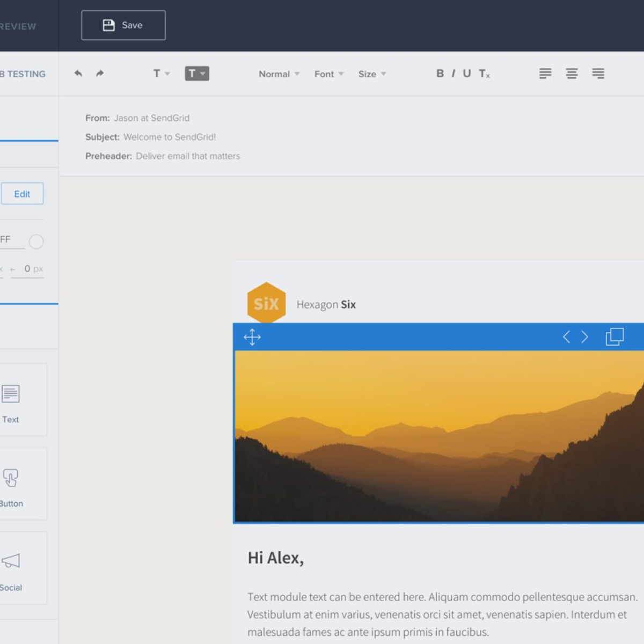
Task: Click the move handle on the image module
Action: (252, 336)
